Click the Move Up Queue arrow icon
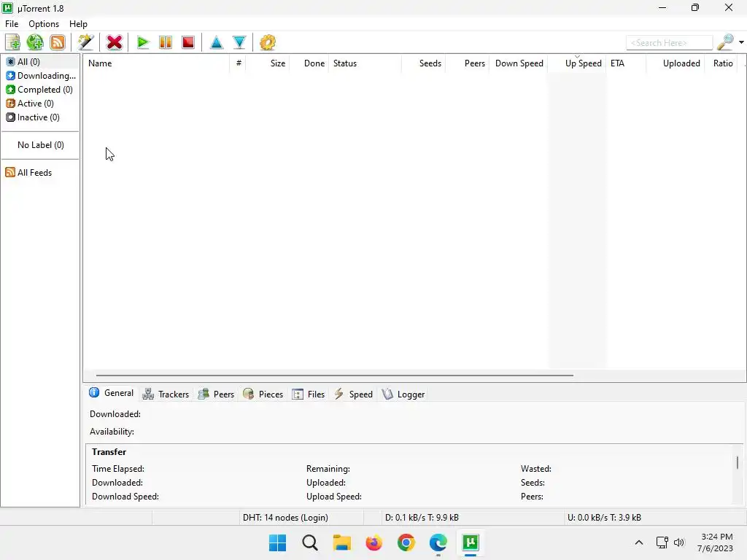Viewport: 747px width, 560px height. (216, 42)
